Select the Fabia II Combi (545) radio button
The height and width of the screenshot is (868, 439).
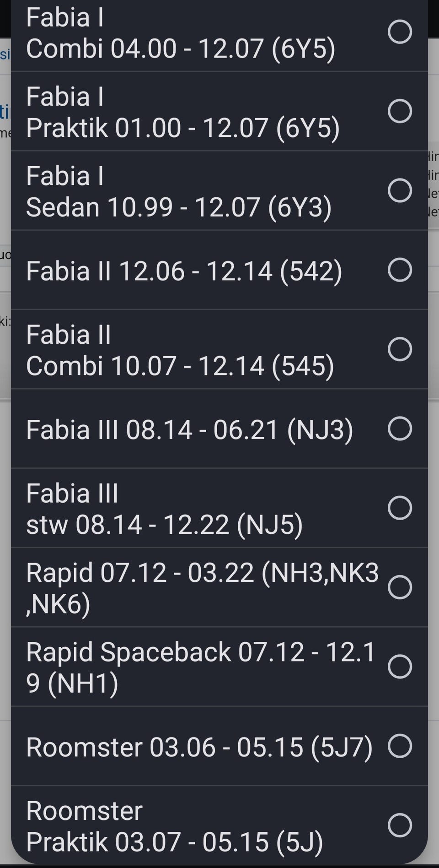(x=400, y=349)
